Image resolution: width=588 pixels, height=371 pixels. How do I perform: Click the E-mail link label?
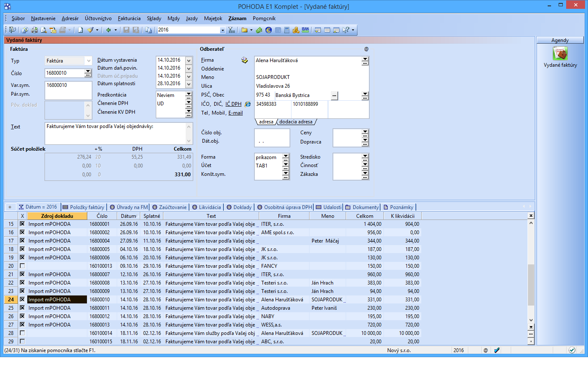(236, 113)
